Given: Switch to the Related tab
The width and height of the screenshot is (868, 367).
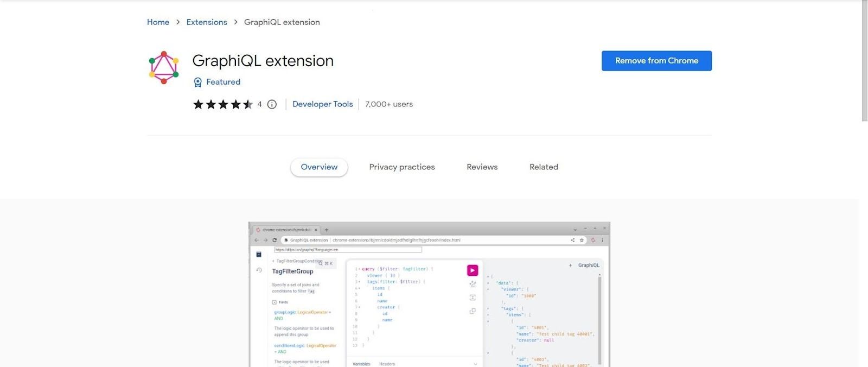Looking at the screenshot, I should (x=544, y=167).
